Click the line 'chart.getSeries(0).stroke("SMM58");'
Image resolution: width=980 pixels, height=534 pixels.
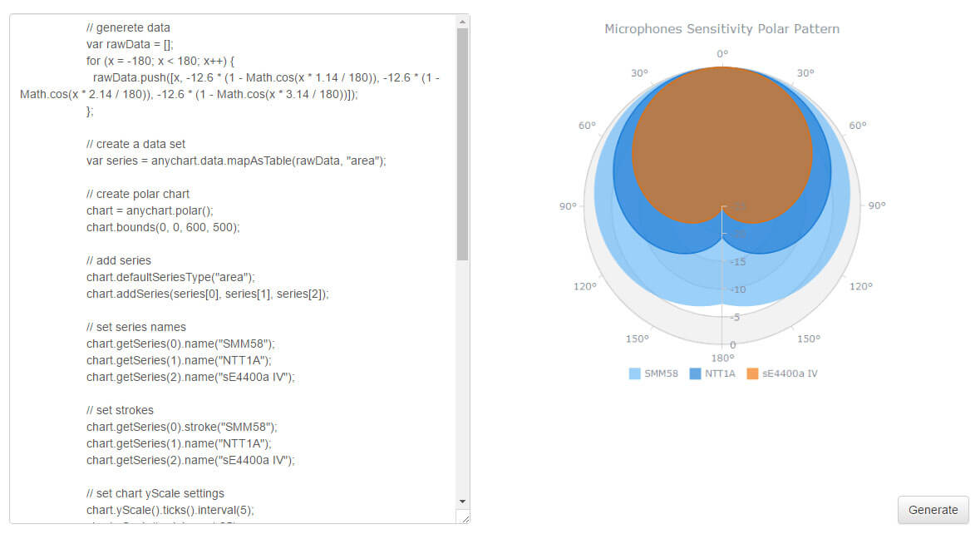click(x=182, y=427)
